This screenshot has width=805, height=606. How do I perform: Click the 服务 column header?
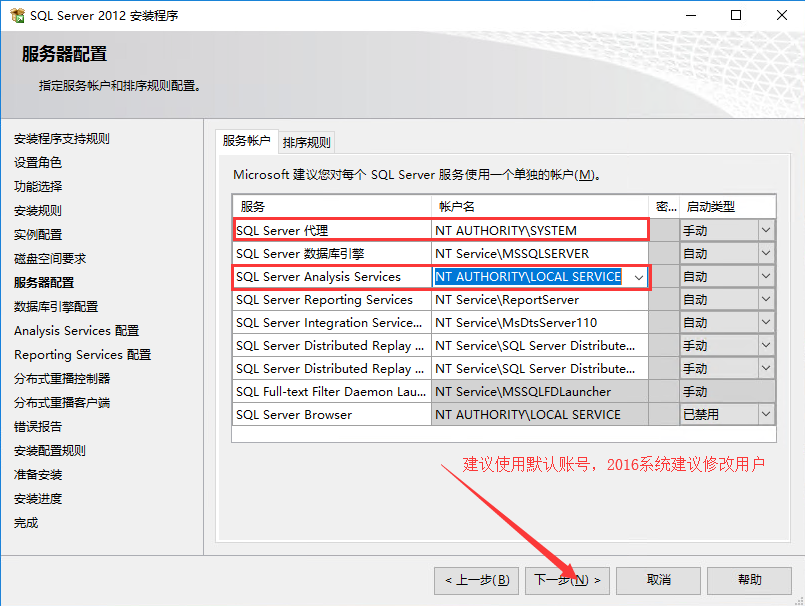point(332,206)
